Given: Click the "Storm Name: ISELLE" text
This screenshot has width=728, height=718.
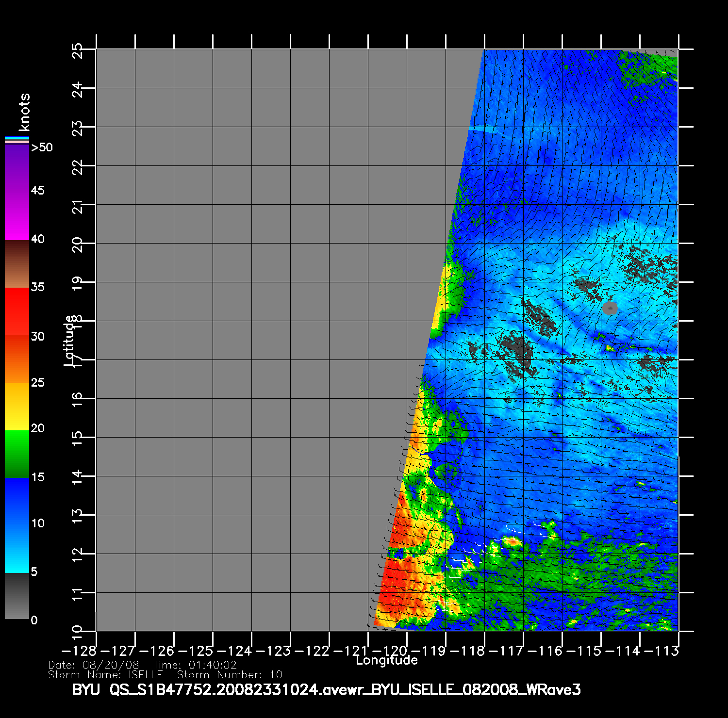Looking at the screenshot, I should click(105, 675).
